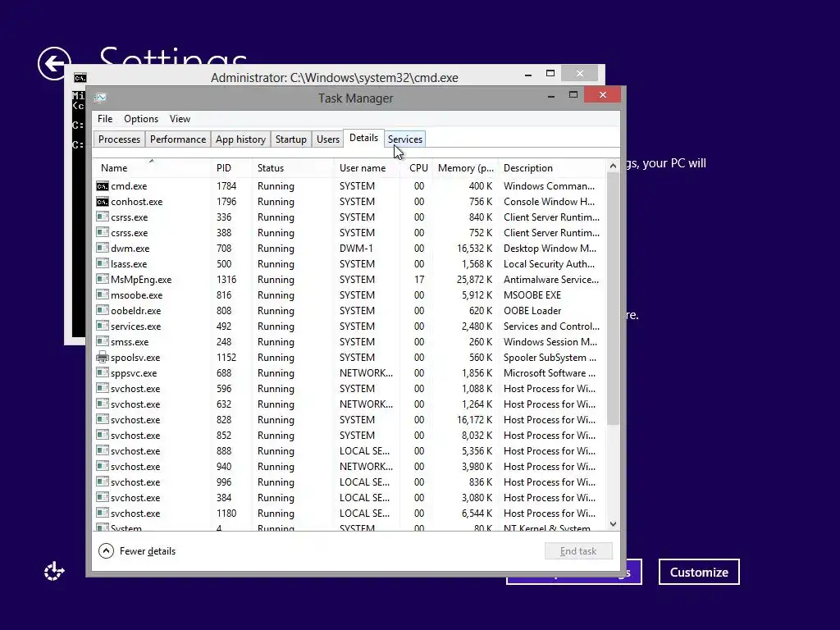The height and width of the screenshot is (630, 840).
Task: Open the View menu
Action: [x=180, y=119]
